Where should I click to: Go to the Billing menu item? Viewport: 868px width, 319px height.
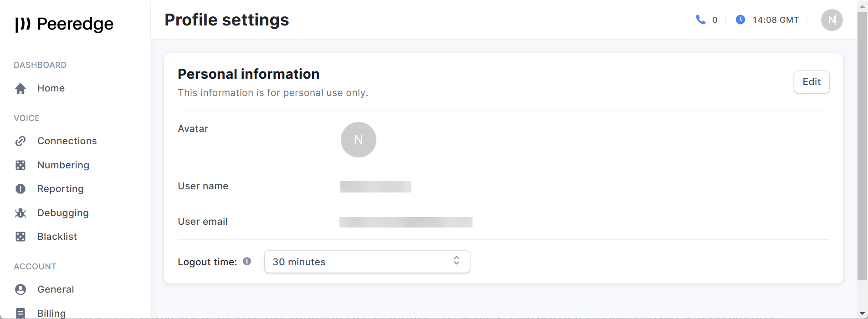tap(51, 313)
